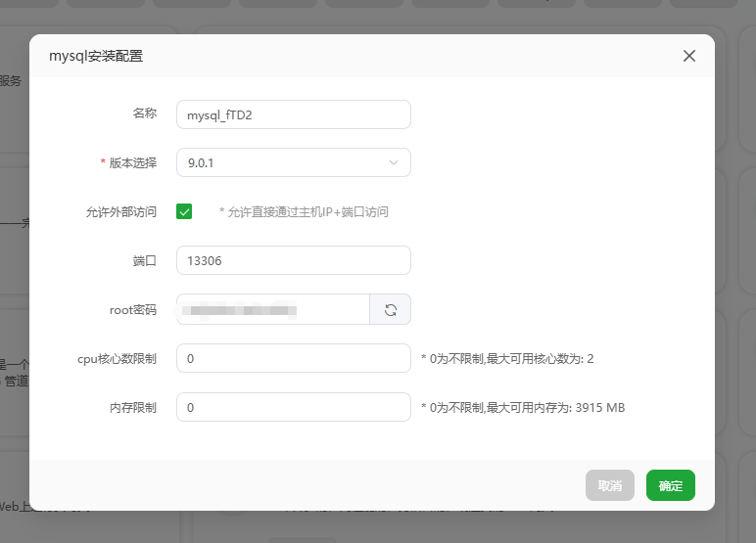Close the mysql安装配置 dialog with the X icon
The height and width of the screenshot is (543, 756).
pyautogui.click(x=689, y=56)
